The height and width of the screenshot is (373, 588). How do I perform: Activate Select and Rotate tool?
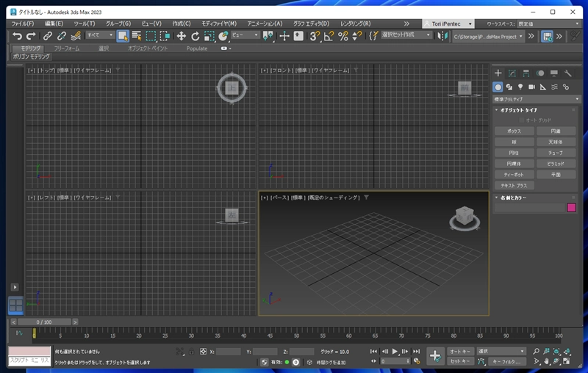tap(196, 36)
